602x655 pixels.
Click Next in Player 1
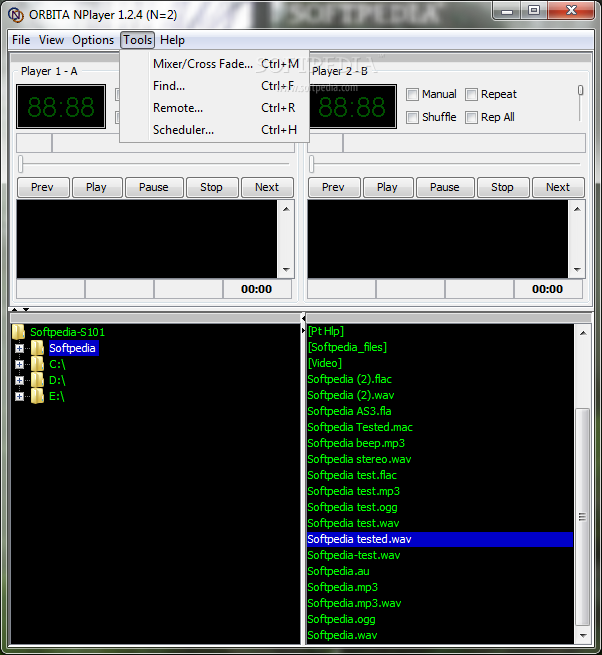pyautogui.click(x=267, y=187)
